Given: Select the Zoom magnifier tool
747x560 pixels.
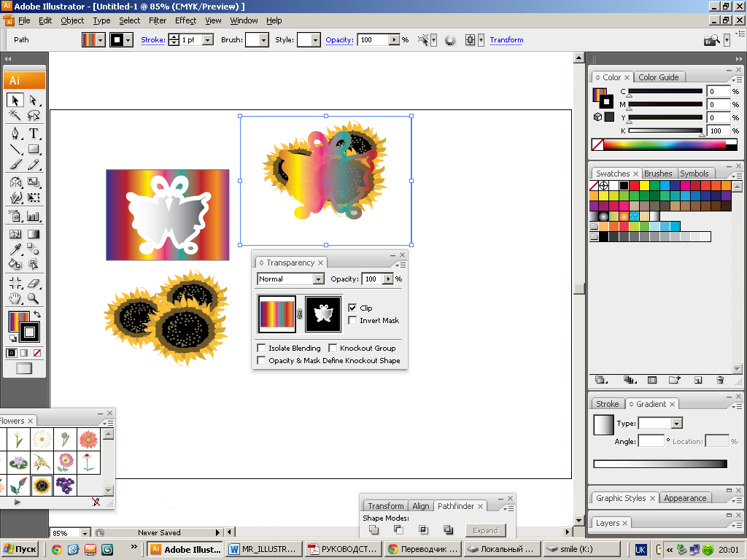Looking at the screenshot, I should [33, 298].
